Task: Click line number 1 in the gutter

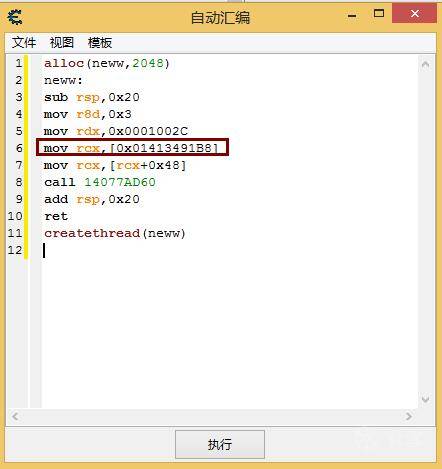Action: click(x=19, y=63)
